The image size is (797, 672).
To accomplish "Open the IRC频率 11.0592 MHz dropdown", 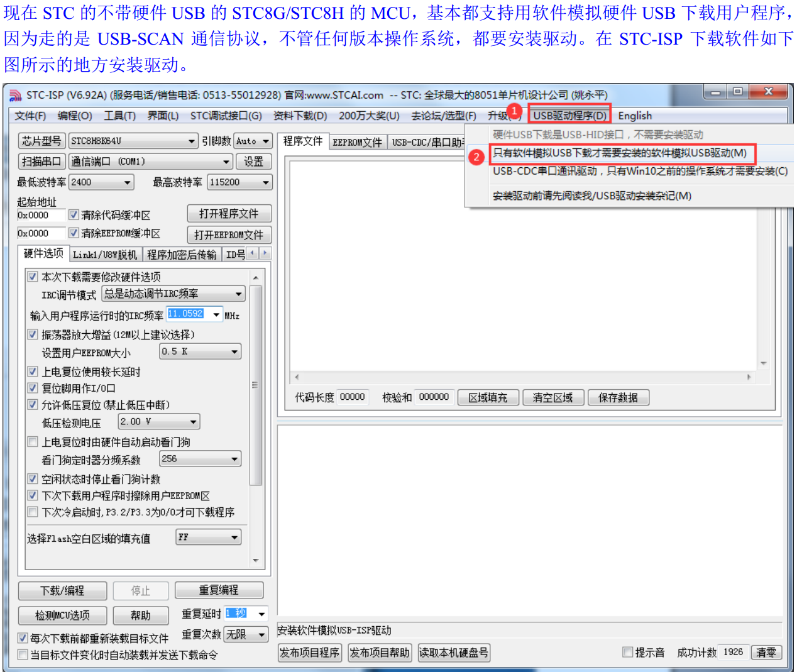I will (x=217, y=314).
